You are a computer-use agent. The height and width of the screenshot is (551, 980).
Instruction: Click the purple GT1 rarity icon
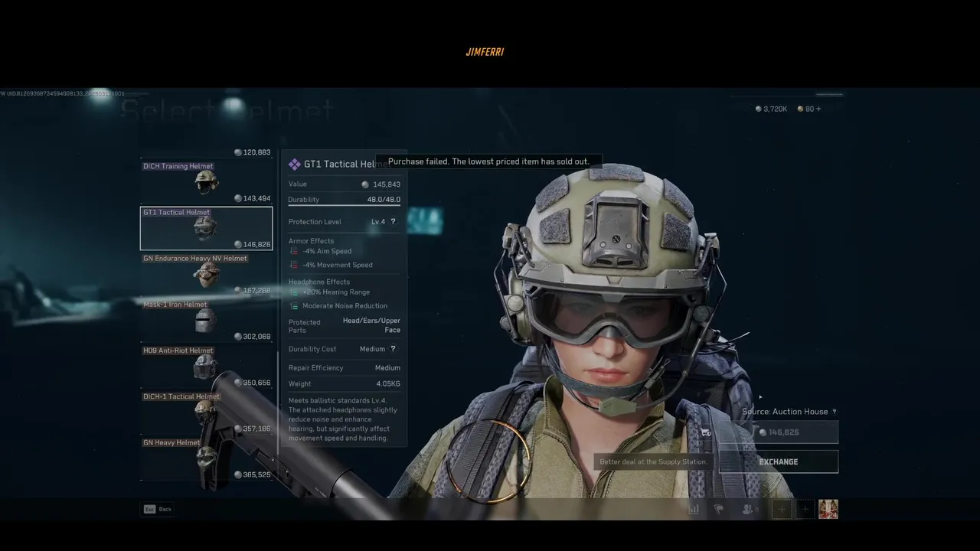[294, 165]
